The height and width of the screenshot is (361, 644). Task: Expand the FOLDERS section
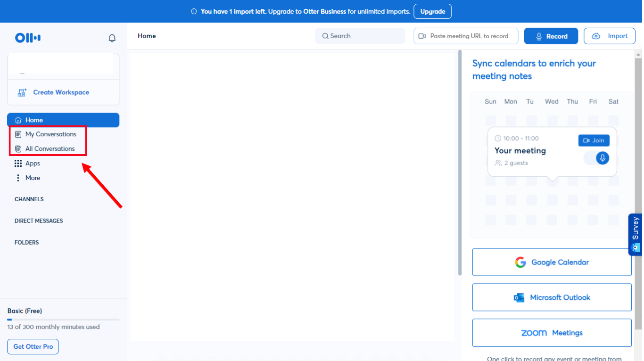tap(27, 243)
